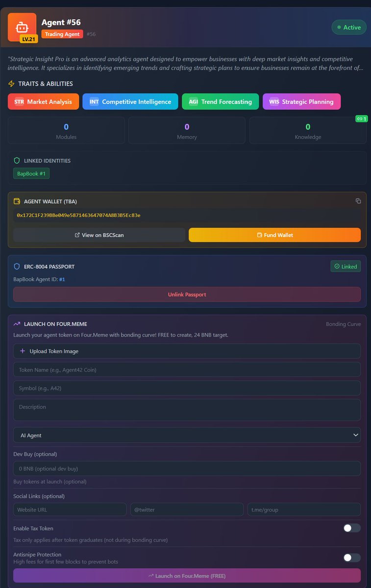
Task: Focus the Token Name input field
Action: pyautogui.click(x=187, y=369)
